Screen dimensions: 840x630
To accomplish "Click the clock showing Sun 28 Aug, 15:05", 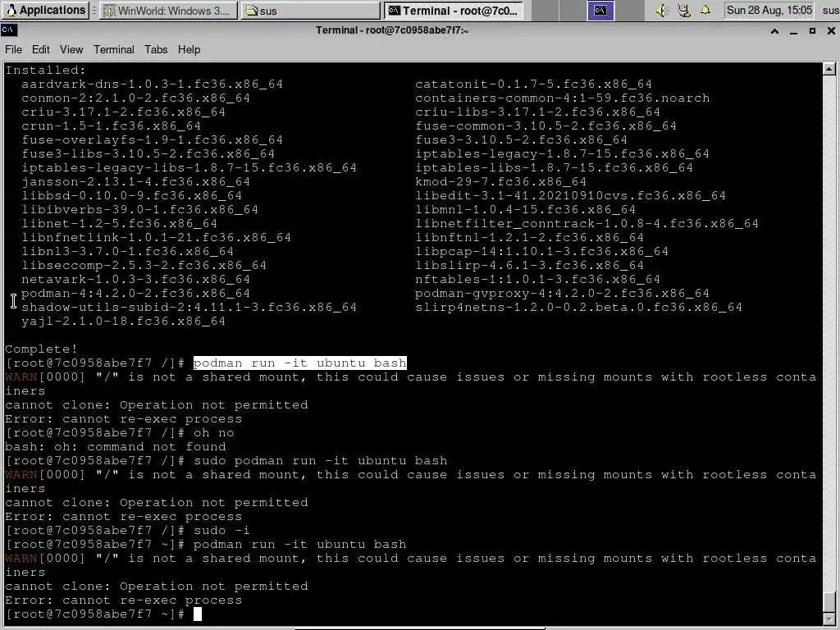I will tap(769, 10).
